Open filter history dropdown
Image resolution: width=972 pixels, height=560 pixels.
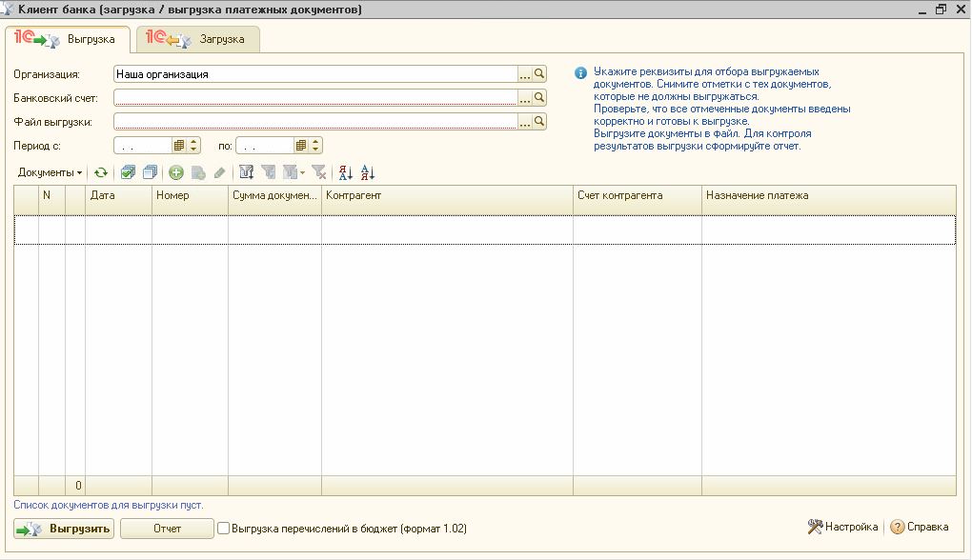[294, 172]
